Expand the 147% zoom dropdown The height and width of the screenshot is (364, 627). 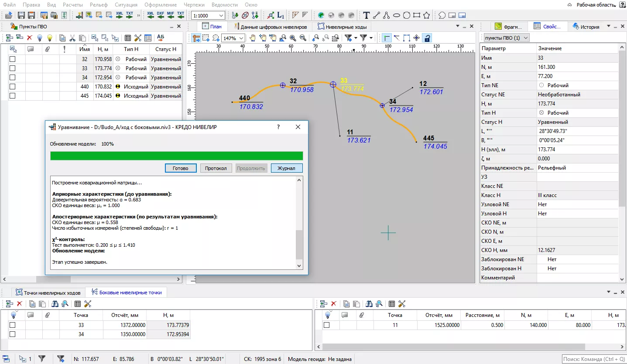point(242,38)
